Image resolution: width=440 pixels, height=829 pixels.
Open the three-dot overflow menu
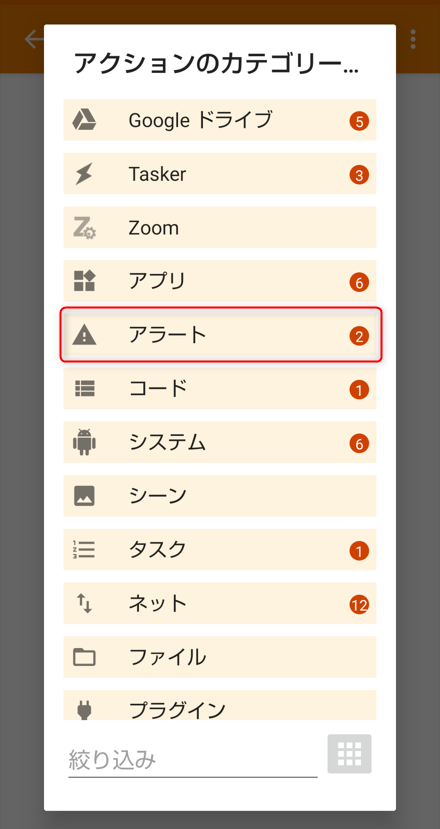point(413,39)
